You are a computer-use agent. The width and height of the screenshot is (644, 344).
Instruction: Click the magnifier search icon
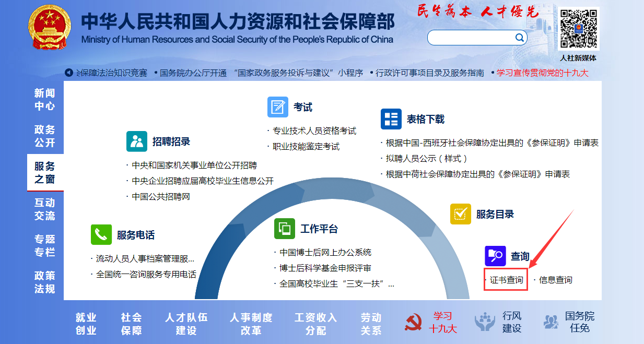point(520,38)
